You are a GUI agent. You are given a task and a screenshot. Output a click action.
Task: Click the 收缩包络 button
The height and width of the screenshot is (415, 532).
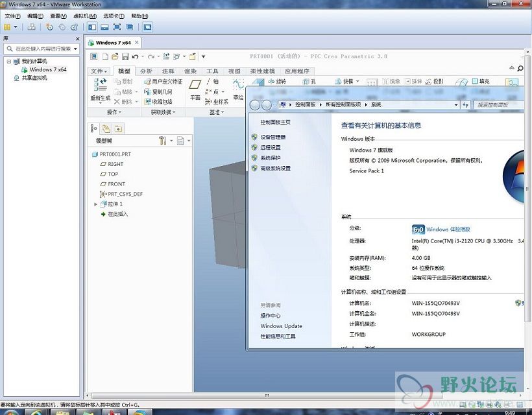point(158,102)
